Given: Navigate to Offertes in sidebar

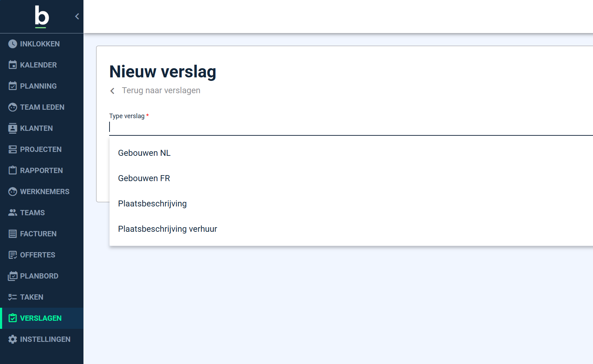Looking at the screenshot, I should point(37,255).
